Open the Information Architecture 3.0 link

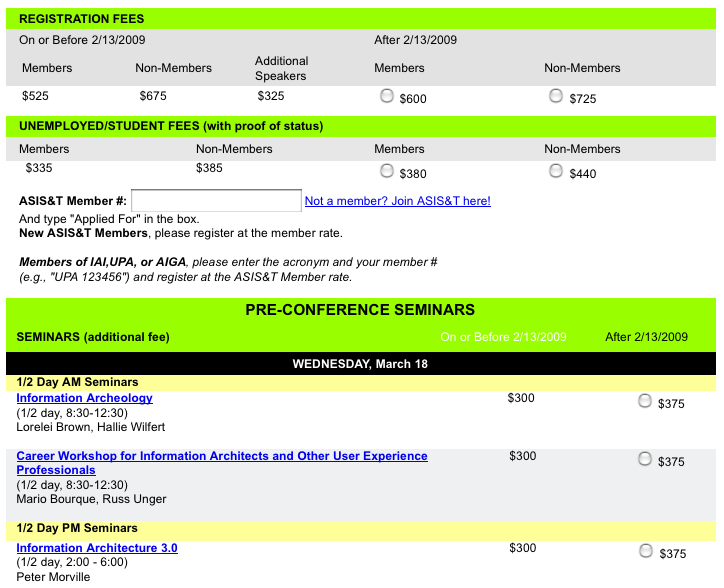tap(97, 548)
